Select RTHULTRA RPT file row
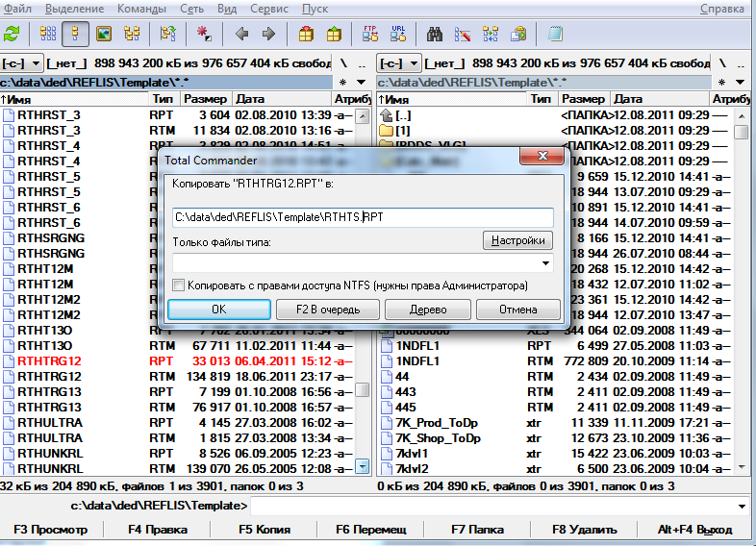The image size is (756, 546). (x=178, y=423)
